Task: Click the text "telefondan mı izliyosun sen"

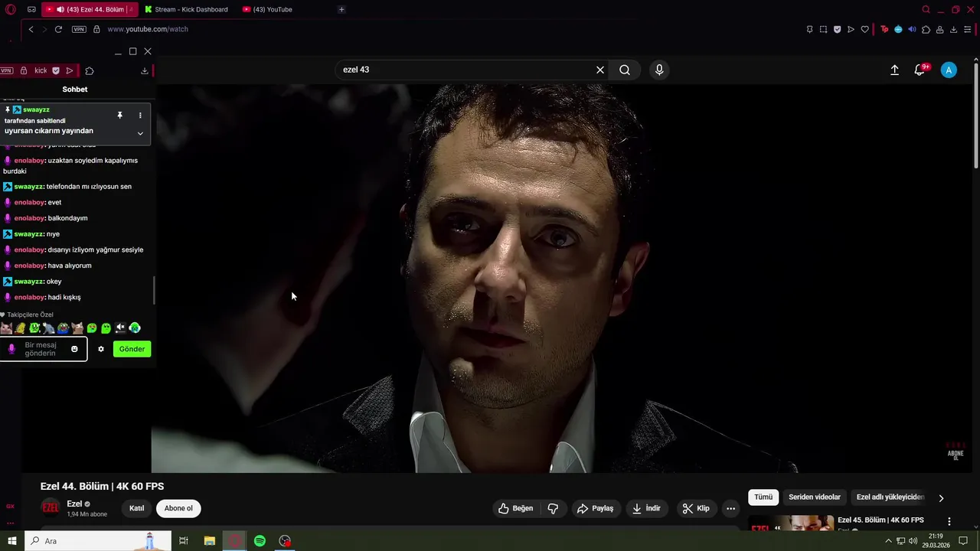Action: 89,187
